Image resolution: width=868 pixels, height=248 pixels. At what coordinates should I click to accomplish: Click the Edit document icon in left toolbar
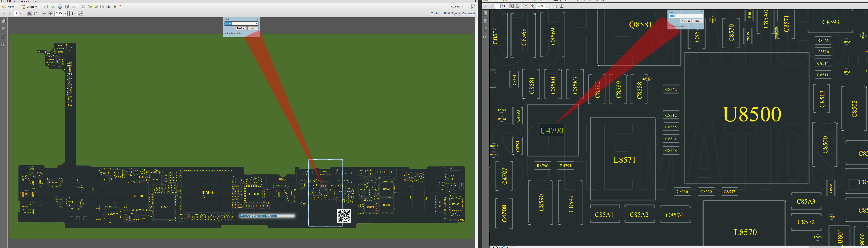point(67,7)
